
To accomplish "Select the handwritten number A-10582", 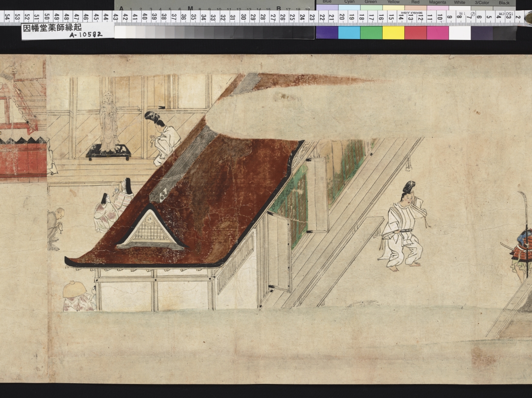I will 86,34.
